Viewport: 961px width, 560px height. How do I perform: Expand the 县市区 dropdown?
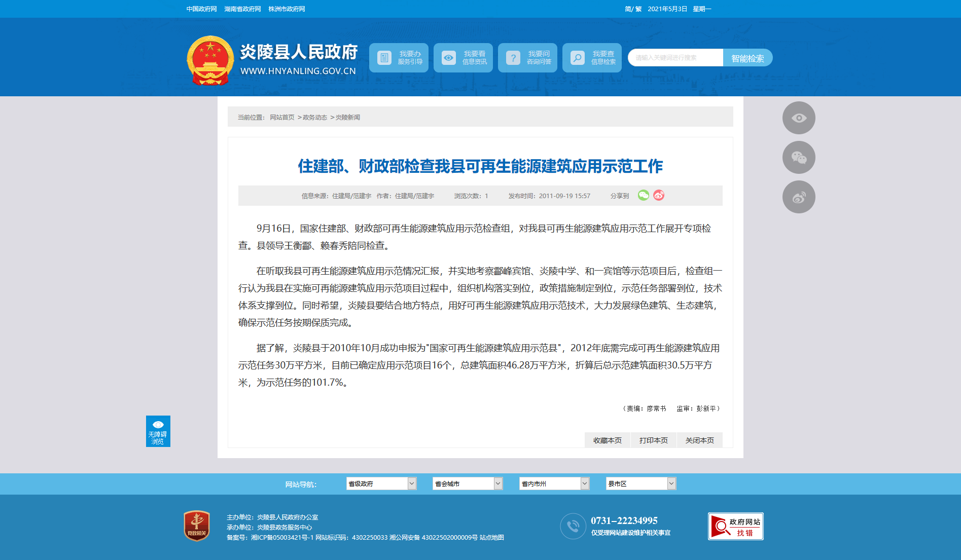coord(641,483)
